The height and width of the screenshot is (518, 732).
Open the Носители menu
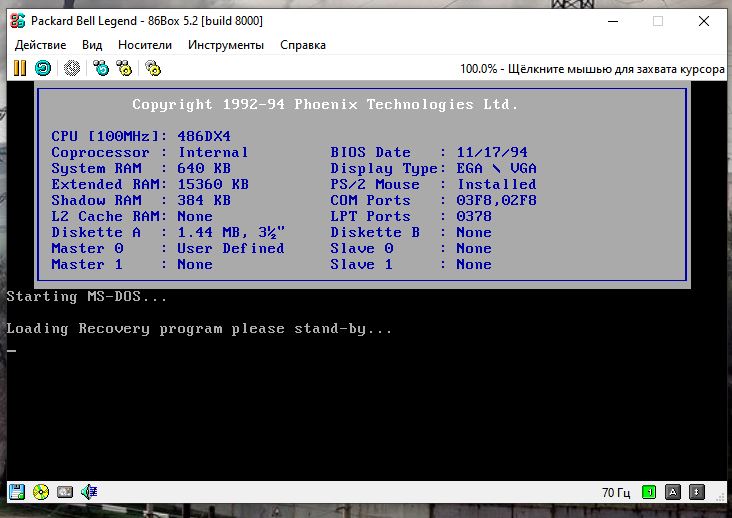point(145,45)
